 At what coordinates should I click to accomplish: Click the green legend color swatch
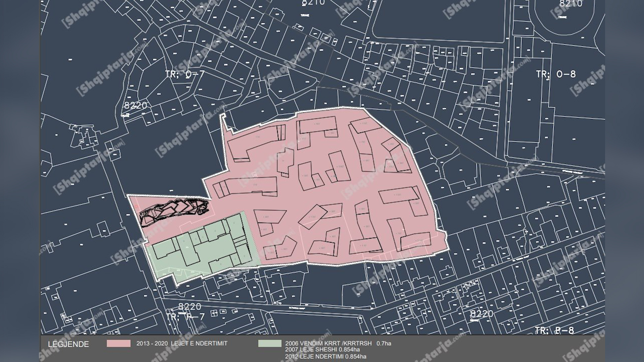(x=270, y=344)
